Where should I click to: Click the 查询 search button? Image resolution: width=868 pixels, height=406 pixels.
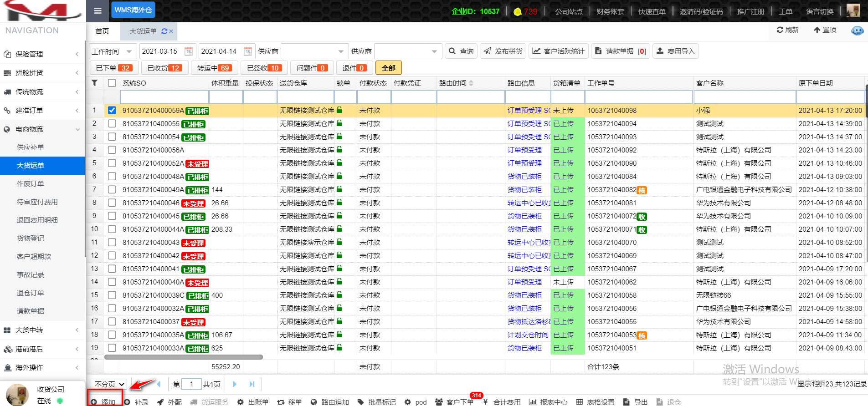pos(461,51)
